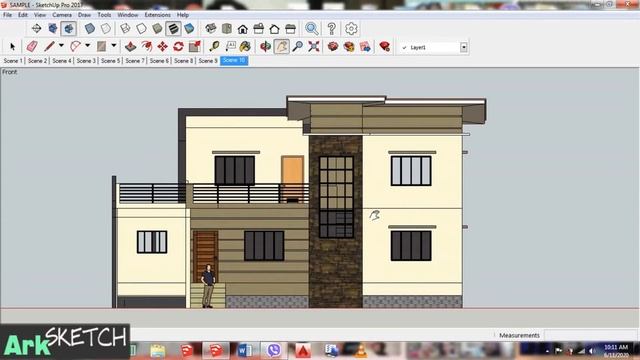
Task: Expand the shape tool dropdown arrow
Action: (x=114, y=46)
